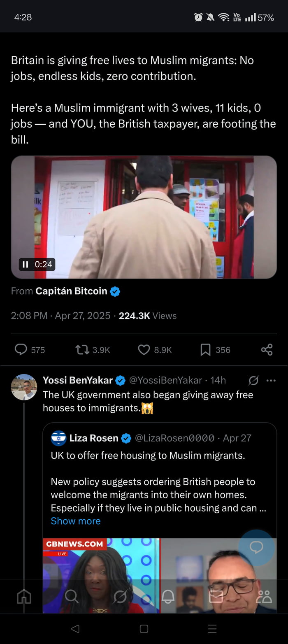Open @LizaRosen0000's quoted post
The width and height of the screenshot is (288, 644).
point(160,473)
